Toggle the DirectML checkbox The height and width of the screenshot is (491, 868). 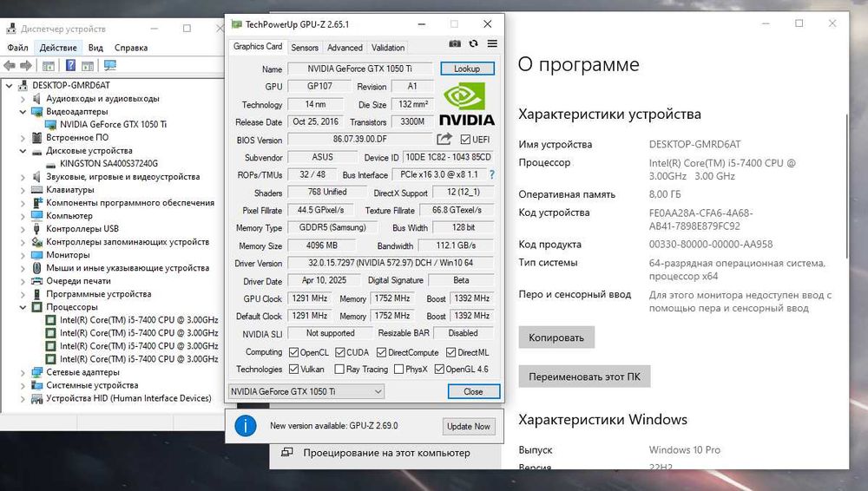tap(451, 352)
